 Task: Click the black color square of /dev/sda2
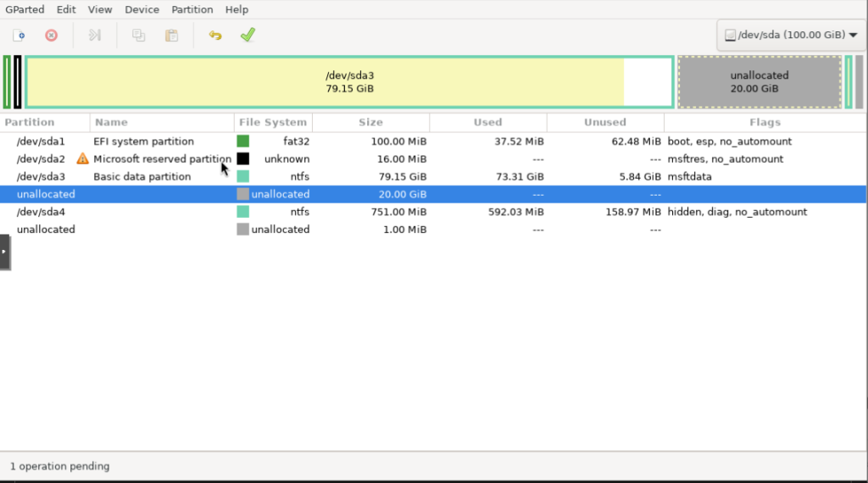[x=242, y=158]
